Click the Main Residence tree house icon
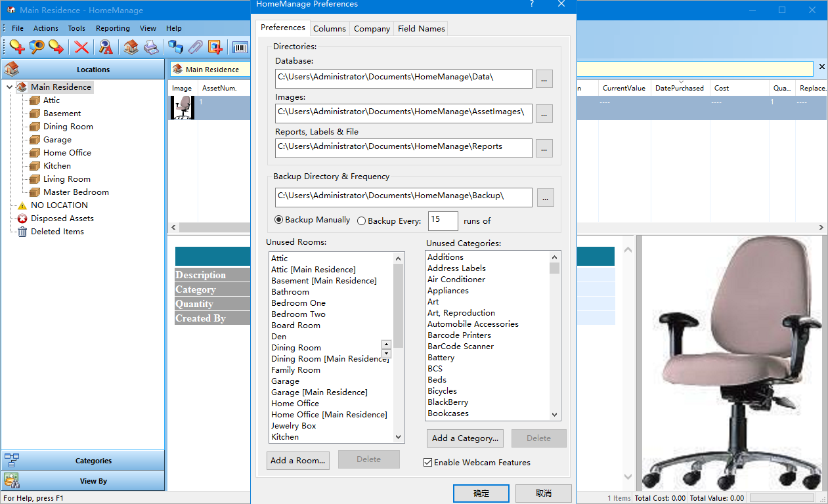The image size is (828, 504). pos(22,87)
